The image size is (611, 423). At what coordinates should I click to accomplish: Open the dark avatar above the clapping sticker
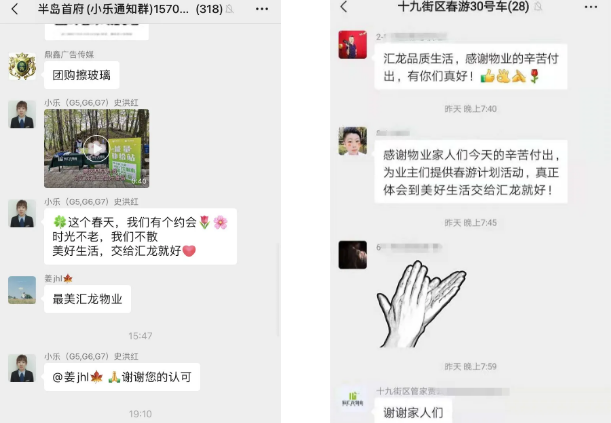353,255
